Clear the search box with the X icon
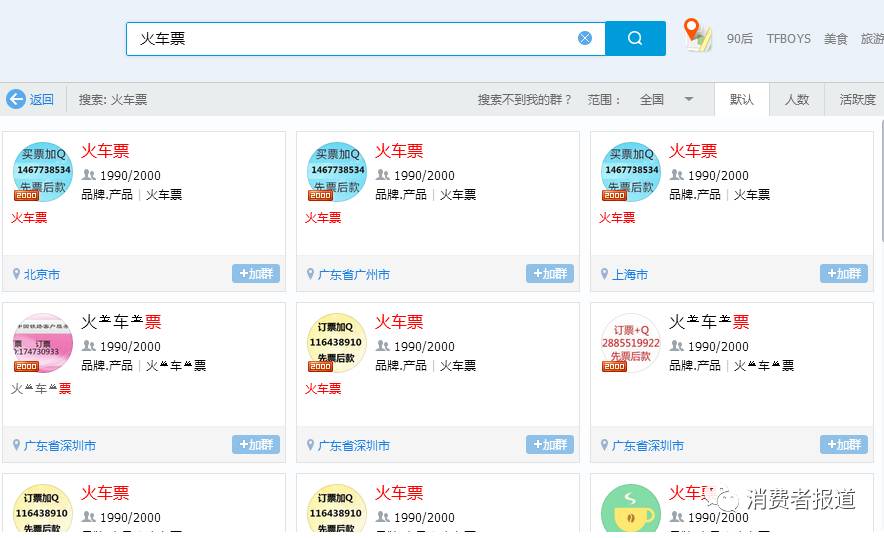884x538 pixels. (585, 38)
